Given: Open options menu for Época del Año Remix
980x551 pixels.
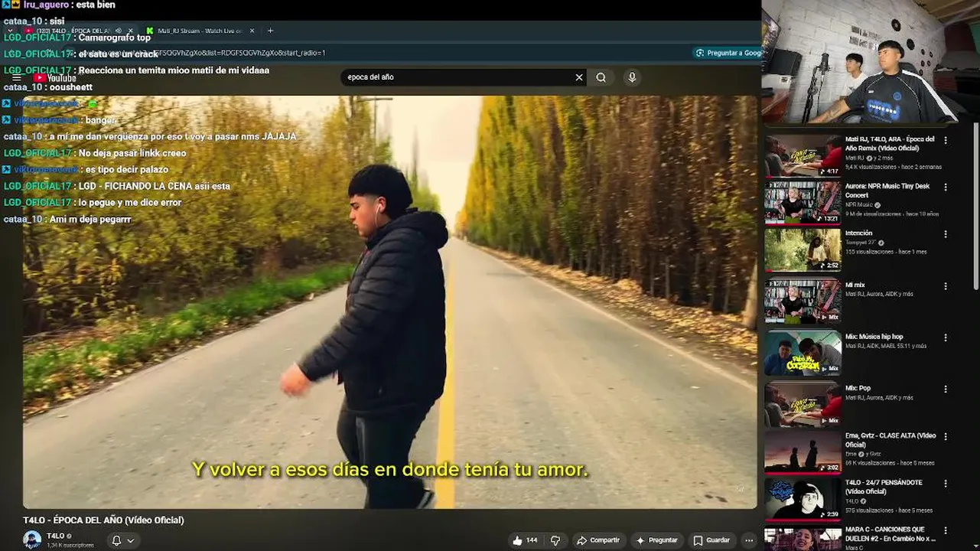Looking at the screenshot, I should click(x=946, y=140).
